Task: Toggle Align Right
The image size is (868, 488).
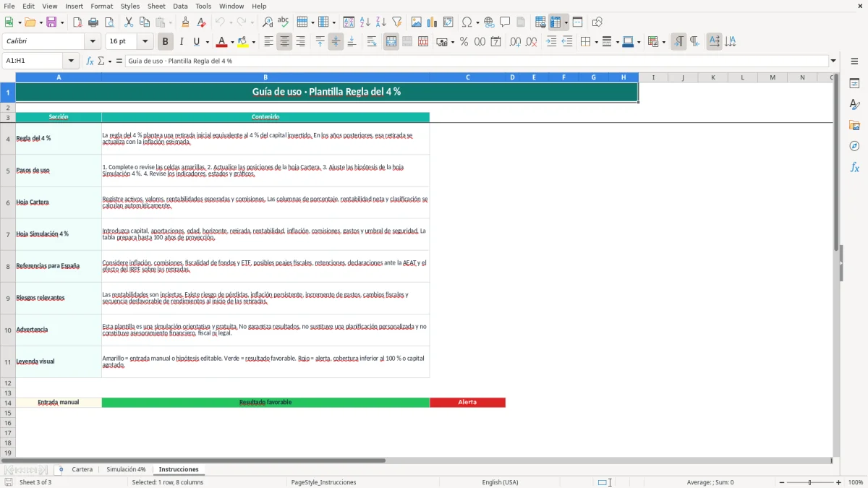Action: pyautogui.click(x=300, y=42)
